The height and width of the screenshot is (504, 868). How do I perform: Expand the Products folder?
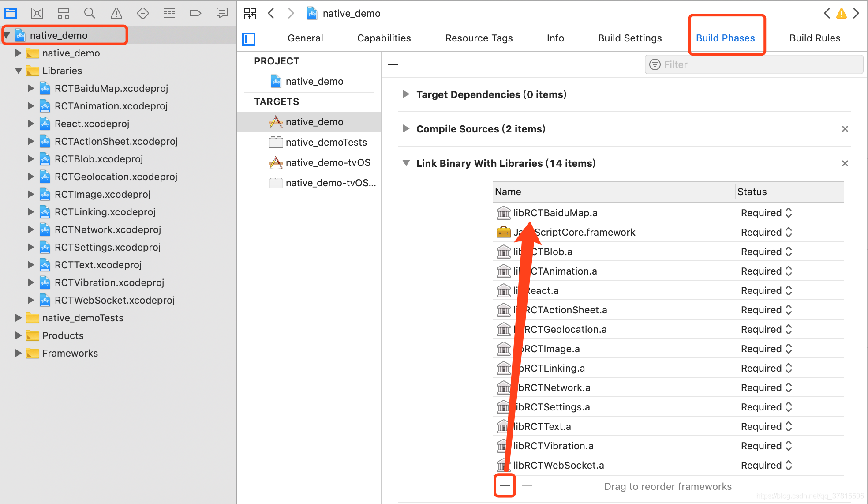18,335
